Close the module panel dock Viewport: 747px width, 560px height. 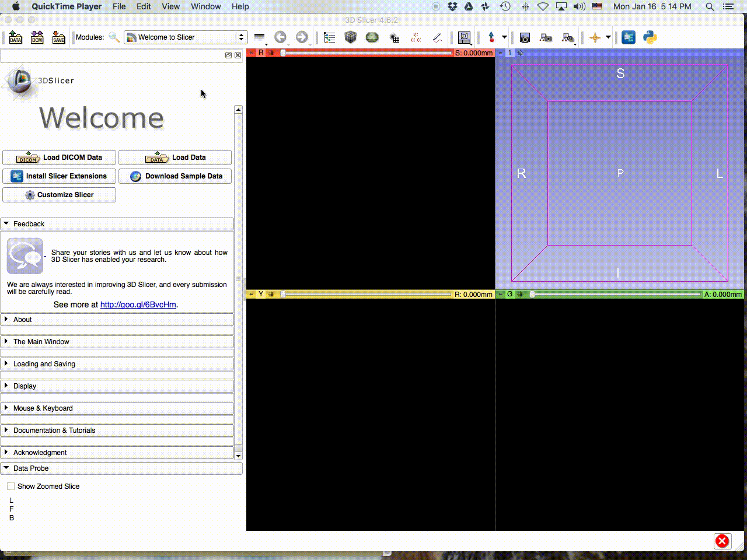click(238, 55)
